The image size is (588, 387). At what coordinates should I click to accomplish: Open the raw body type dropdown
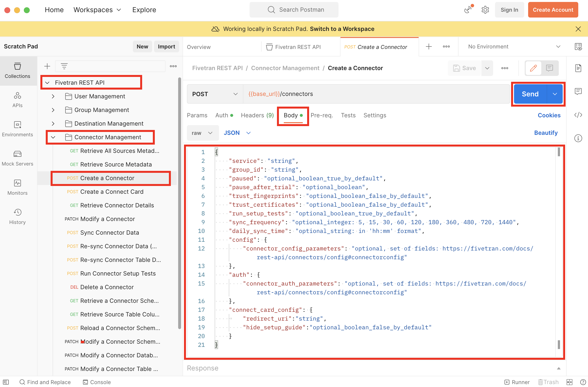(x=202, y=133)
